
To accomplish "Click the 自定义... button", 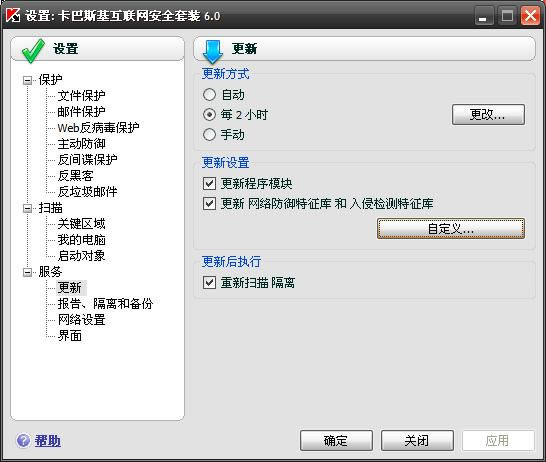I will click(451, 228).
